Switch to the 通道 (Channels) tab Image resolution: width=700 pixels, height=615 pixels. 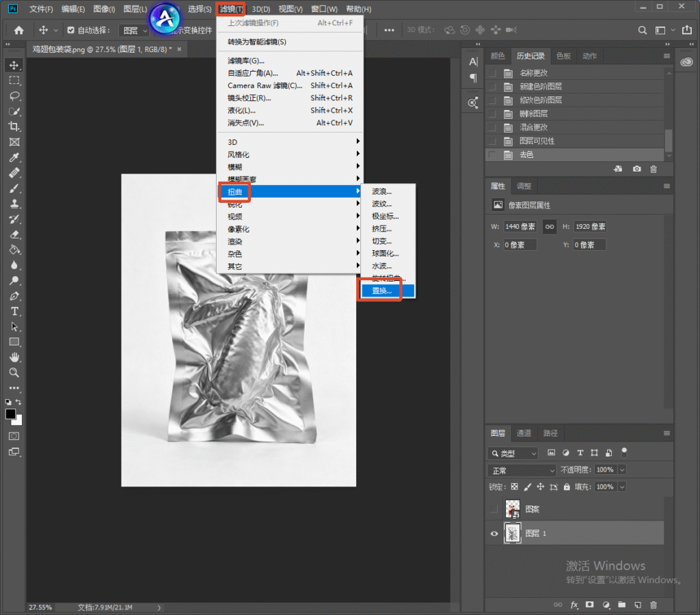524,433
